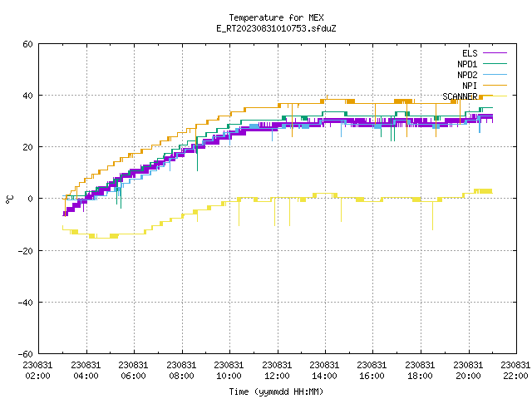532x399 pixels.
Task: Click the x-axis tick label 230831 20:00
Action: pos(469,371)
